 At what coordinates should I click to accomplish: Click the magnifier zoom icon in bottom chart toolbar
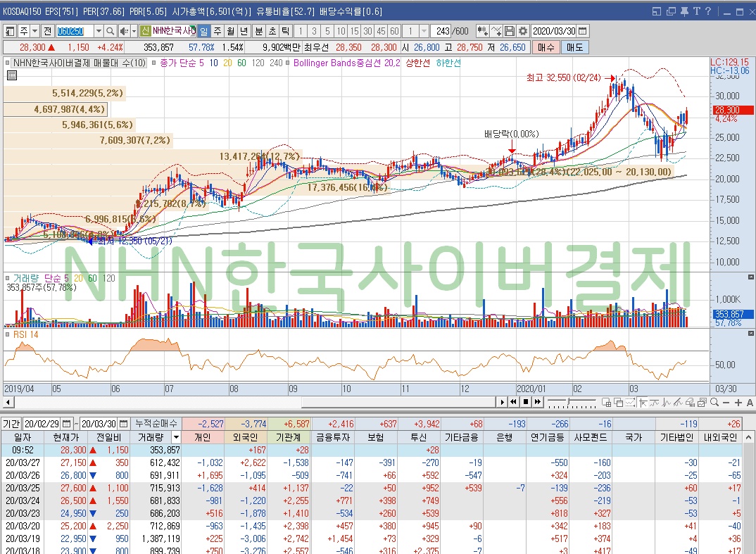714,402
